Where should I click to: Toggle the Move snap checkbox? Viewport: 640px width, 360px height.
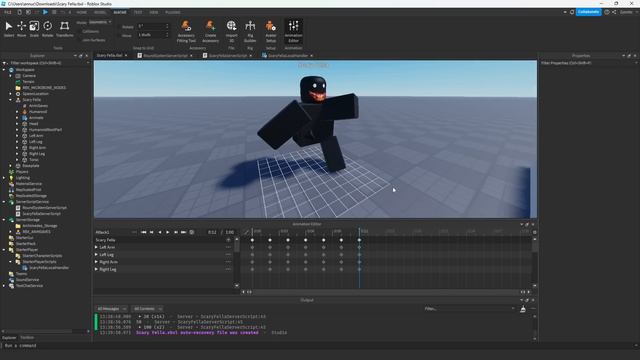pyautogui.click(x=121, y=36)
